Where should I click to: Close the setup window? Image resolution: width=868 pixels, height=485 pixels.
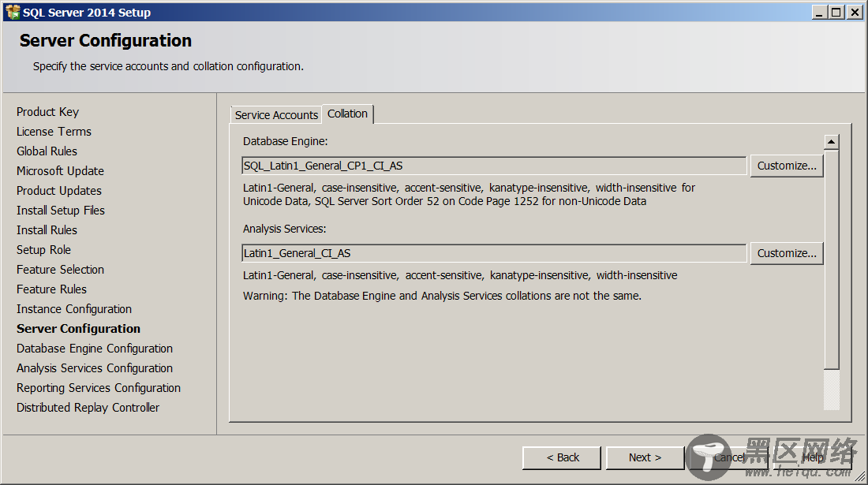pyautogui.click(x=855, y=12)
